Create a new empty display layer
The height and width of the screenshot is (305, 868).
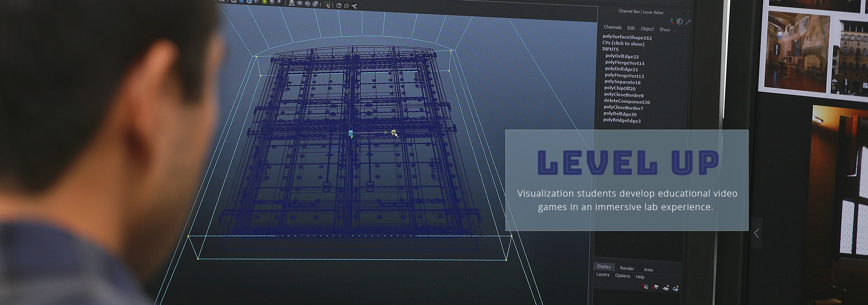pos(666,287)
